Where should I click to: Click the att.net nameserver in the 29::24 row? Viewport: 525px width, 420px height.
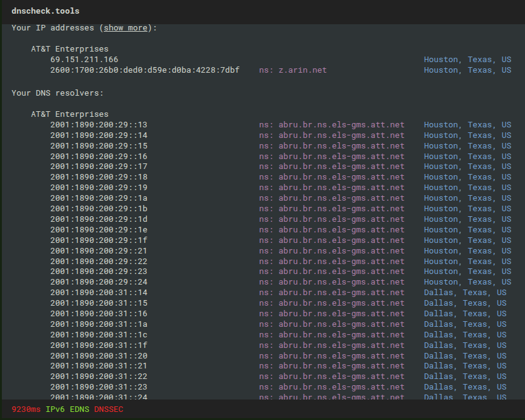coord(332,282)
